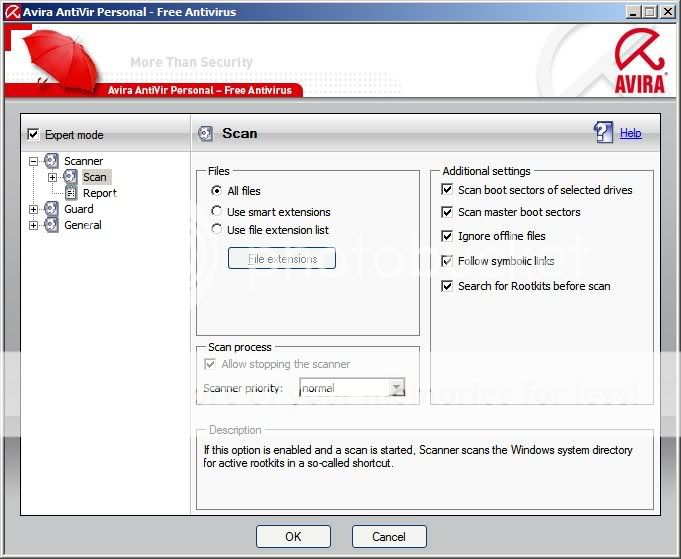Image resolution: width=681 pixels, height=559 pixels.
Task: Minimize the Avira configuration window
Action: [x=633, y=12]
